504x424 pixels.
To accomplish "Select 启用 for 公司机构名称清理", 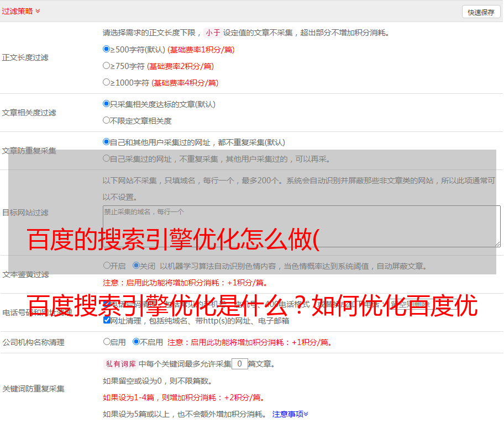I will 107,342.
